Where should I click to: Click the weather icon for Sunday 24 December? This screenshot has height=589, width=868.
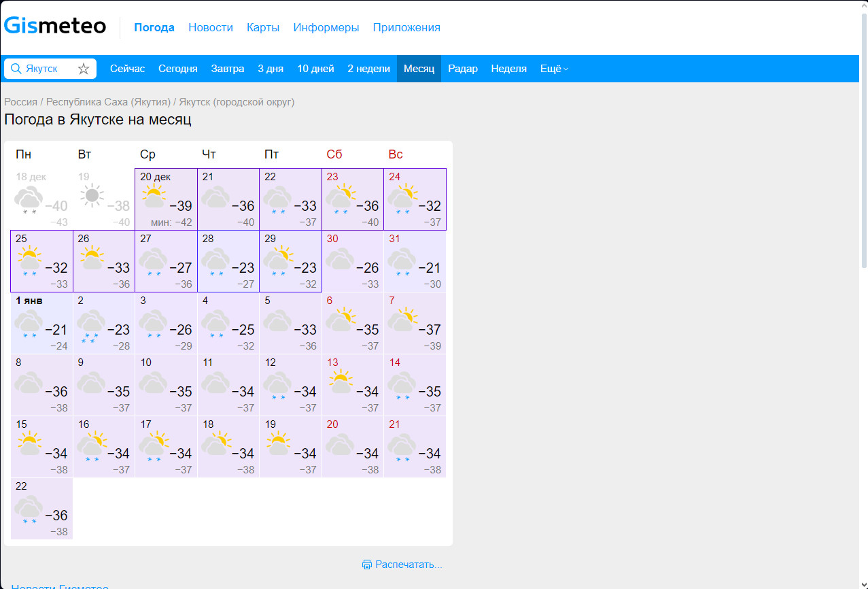click(402, 199)
